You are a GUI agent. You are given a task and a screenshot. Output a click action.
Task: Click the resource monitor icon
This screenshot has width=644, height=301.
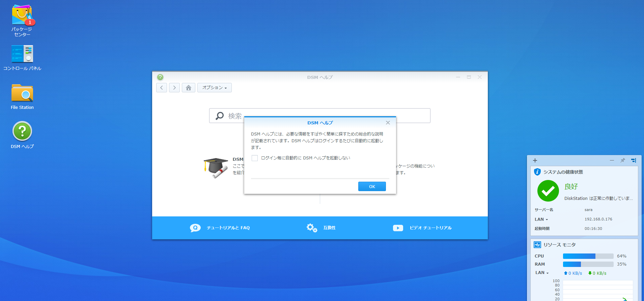pos(537,245)
